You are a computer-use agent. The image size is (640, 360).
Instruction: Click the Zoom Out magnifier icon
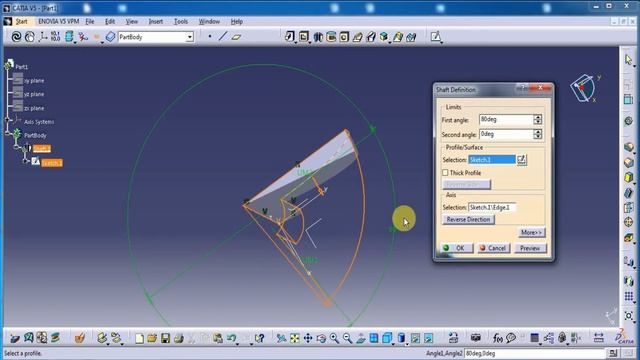pyautogui.click(x=347, y=338)
